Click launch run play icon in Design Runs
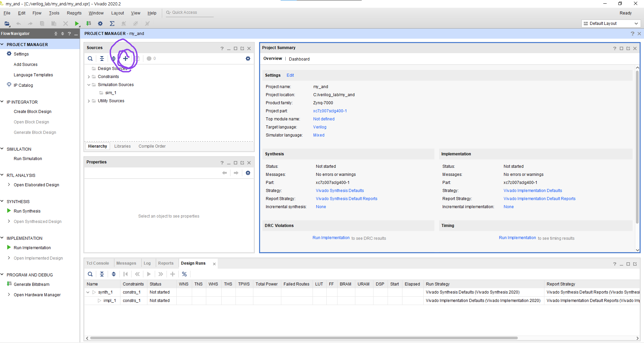Viewport: 644px width, 343px height. coord(149,274)
